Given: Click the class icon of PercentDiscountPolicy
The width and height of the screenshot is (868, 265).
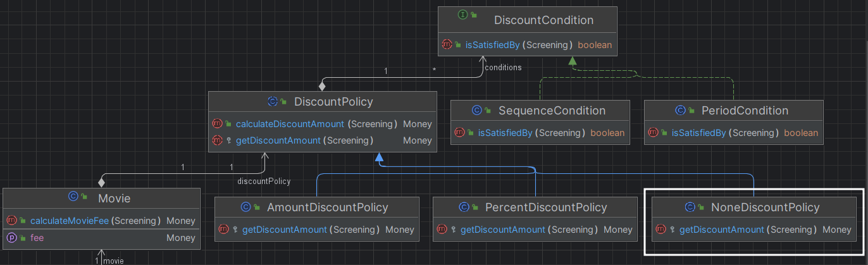Looking at the screenshot, I should [464, 207].
